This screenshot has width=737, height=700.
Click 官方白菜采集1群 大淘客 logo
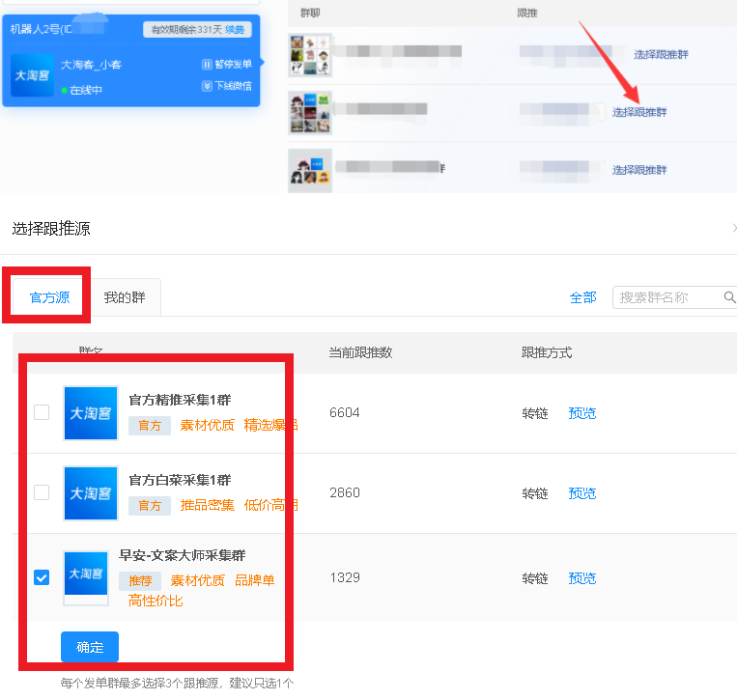point(91,493)
